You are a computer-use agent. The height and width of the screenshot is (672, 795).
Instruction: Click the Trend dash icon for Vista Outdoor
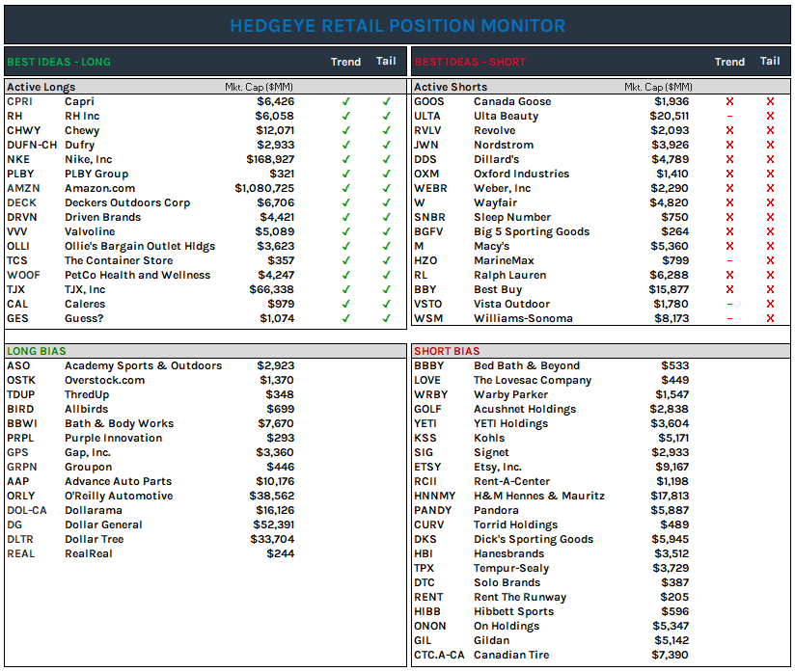tap(729, 304)
